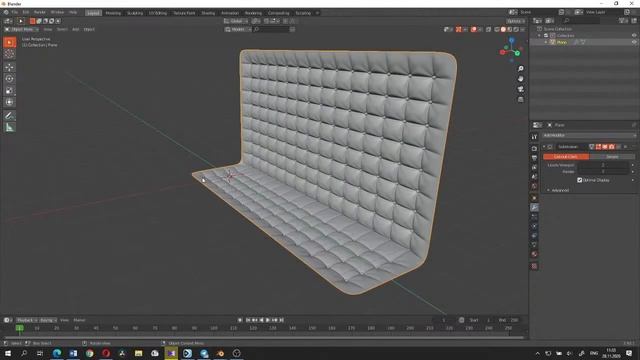This screenshot has height=360, width=640.
Task: Select the Measure tool
Action: 10,127
